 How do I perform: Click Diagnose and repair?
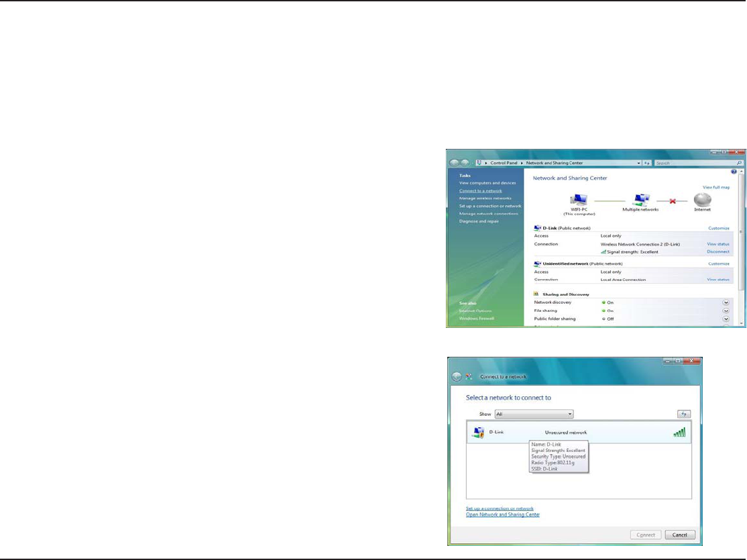pos(479,221)
